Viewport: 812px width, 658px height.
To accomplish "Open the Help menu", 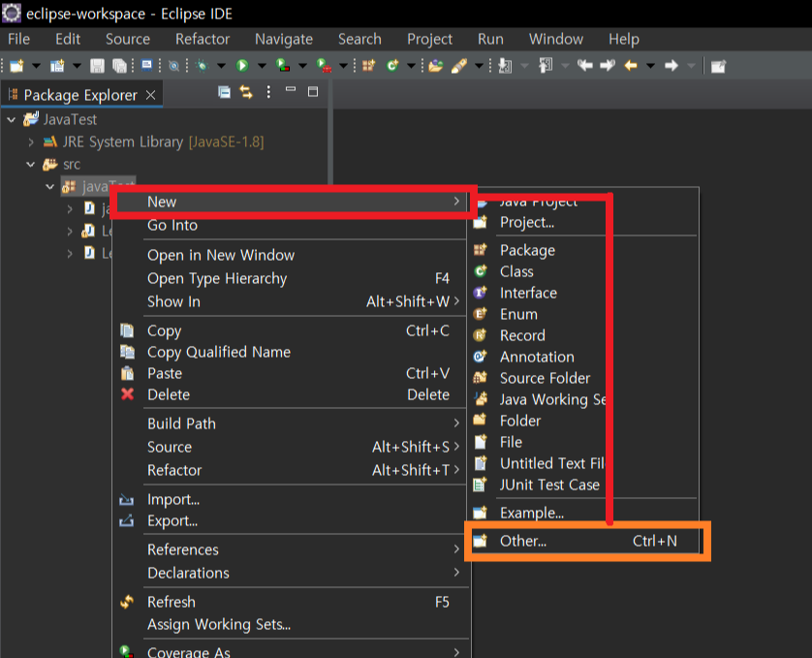I will pyautogui.click(x=624, y=40).
